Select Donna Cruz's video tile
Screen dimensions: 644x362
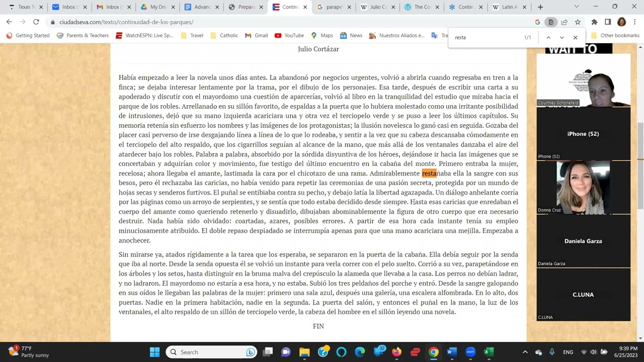583,187
